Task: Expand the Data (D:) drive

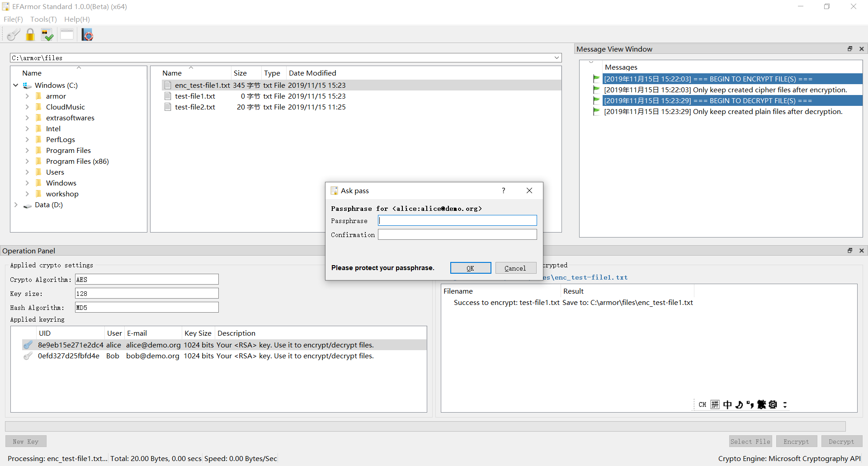Action: coord(16,204)
